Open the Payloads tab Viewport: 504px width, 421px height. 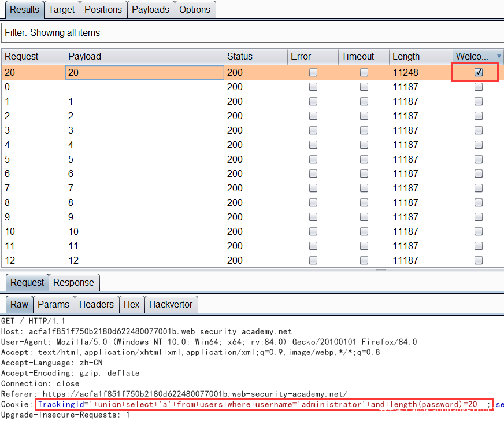pyautogui.click(x=150, y=9)
